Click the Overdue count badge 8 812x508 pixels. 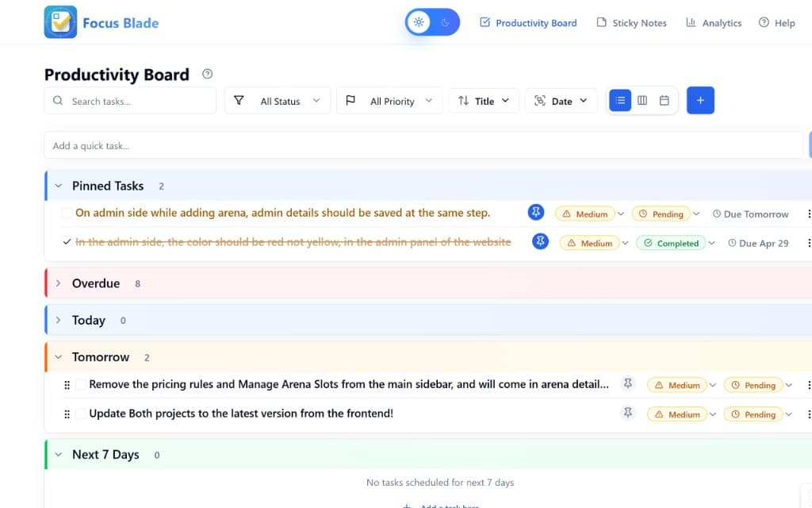(x=137, y=283)
